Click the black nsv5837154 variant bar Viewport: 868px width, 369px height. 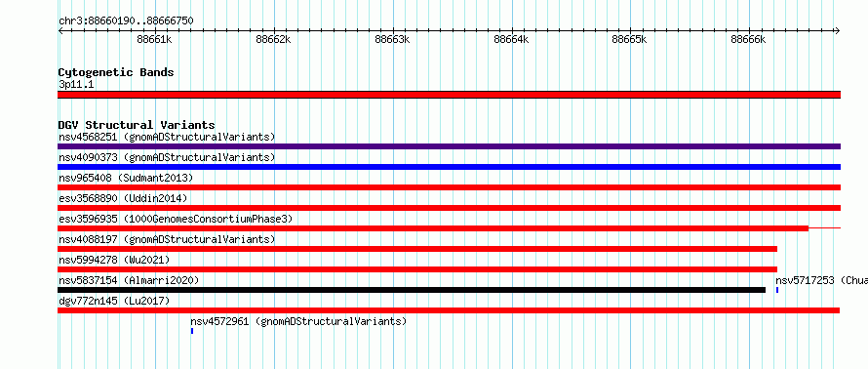click(x=412, y=290)
